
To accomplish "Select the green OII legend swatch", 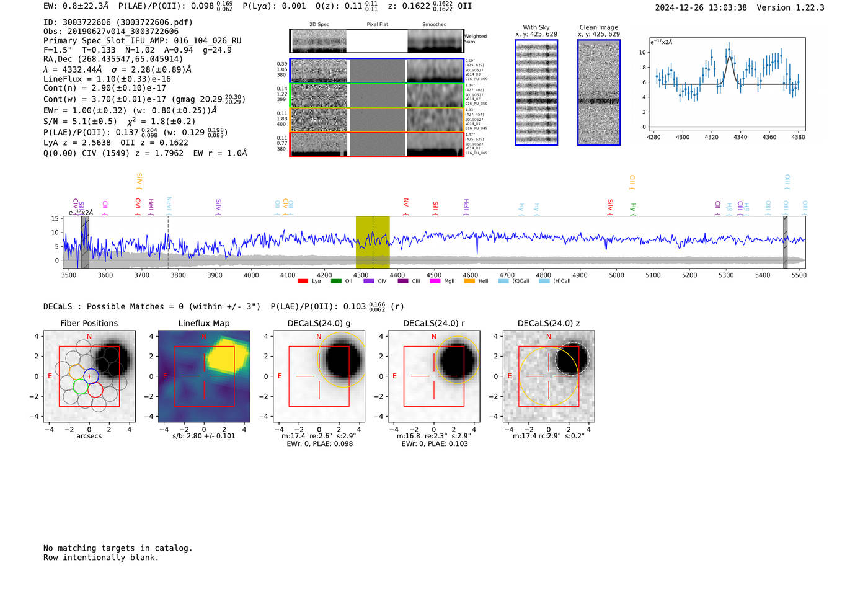I will pos(336,282).
